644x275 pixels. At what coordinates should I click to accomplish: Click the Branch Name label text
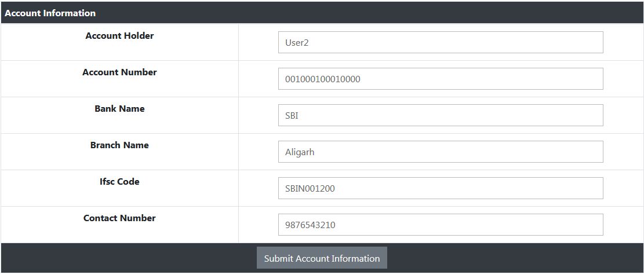119,145
